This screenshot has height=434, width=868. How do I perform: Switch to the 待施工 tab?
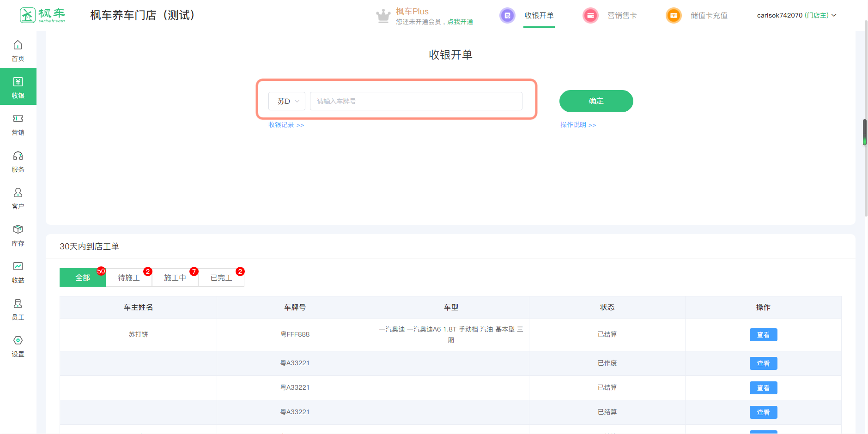[x=129, y=277]
